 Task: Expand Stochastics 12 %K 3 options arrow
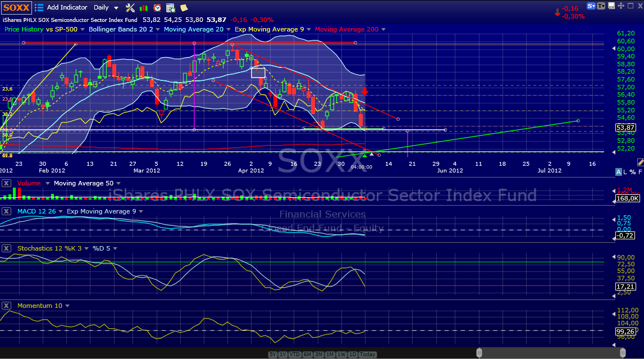pyautogui.click(x=86, y=248)
